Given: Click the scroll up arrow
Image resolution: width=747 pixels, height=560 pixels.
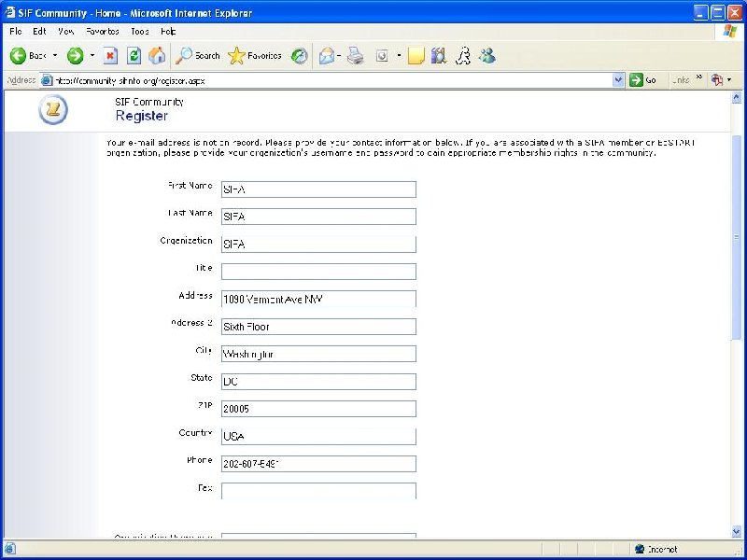Looking at the screenshot, I should [736, 98].
